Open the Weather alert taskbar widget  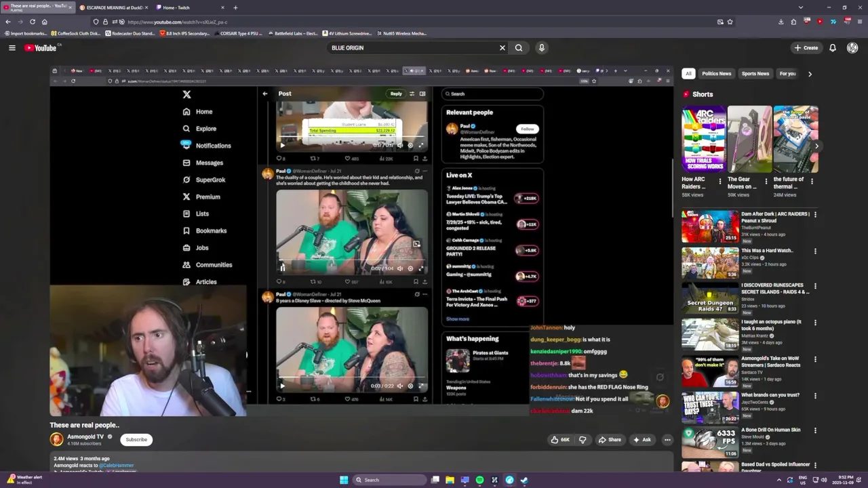(23, 480)
